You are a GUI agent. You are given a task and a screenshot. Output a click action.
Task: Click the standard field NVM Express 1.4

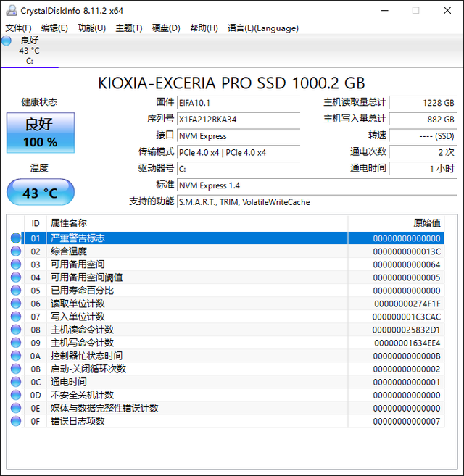(x=318, y=185)
